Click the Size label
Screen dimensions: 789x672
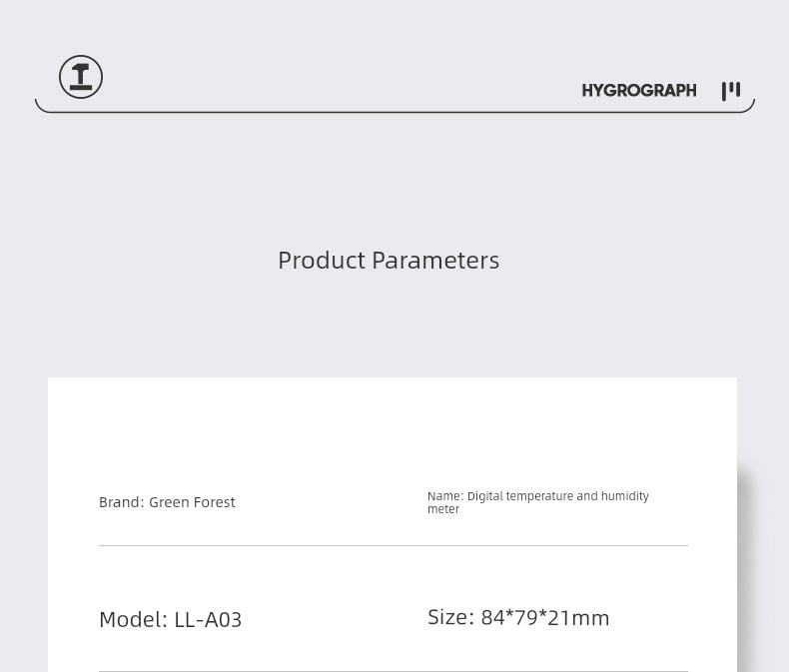click(x=450, y=617)
